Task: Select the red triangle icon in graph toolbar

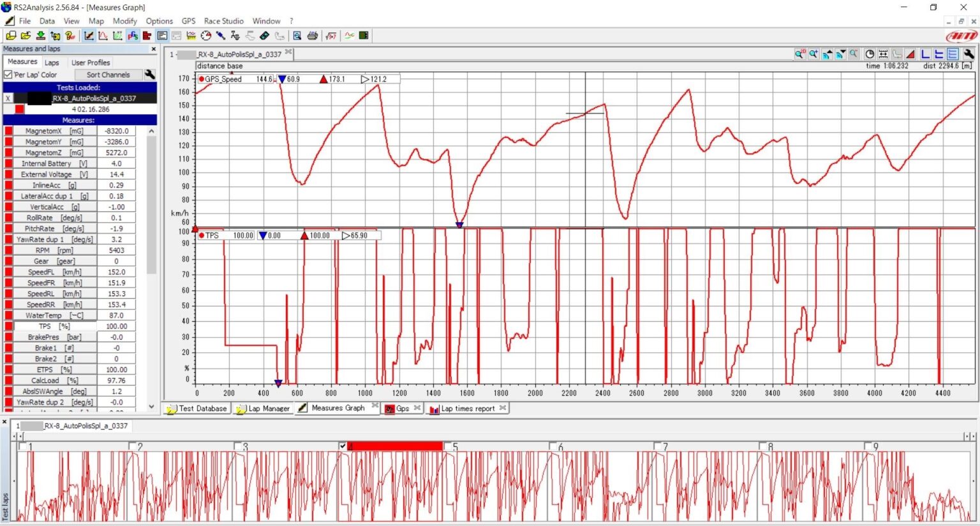Action: (910, 54)
